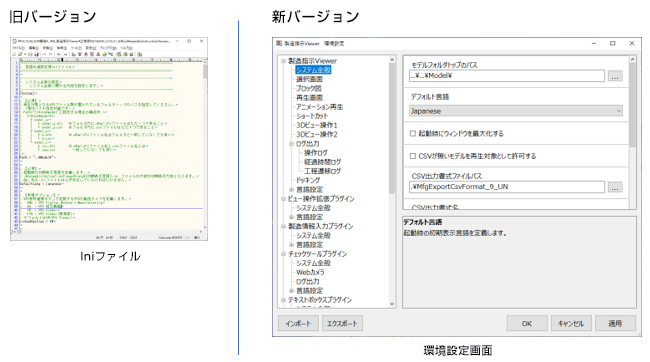The height and width of the screenshot is (362, 650).
Task: Collapse the 製造指示Viewer root node
Action: pyautogui.click(x=284, y=61)
